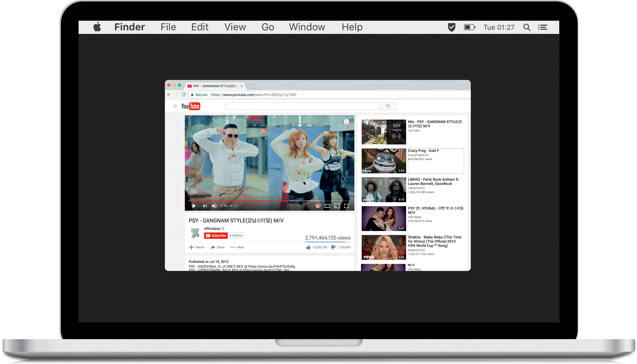The height and width of the screenshot is (364, 637).
Task: Click the officialpsy channel avatar
Action: (x=195, y=233)
